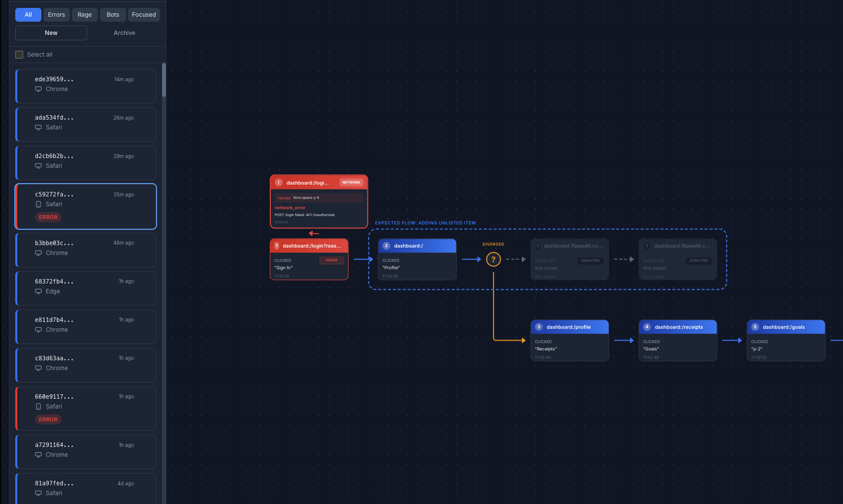Viewport: 843px width, 504px height.
Task: Click the step 2 badge on the dashboard:/ node
Action: tap(386, 246)
